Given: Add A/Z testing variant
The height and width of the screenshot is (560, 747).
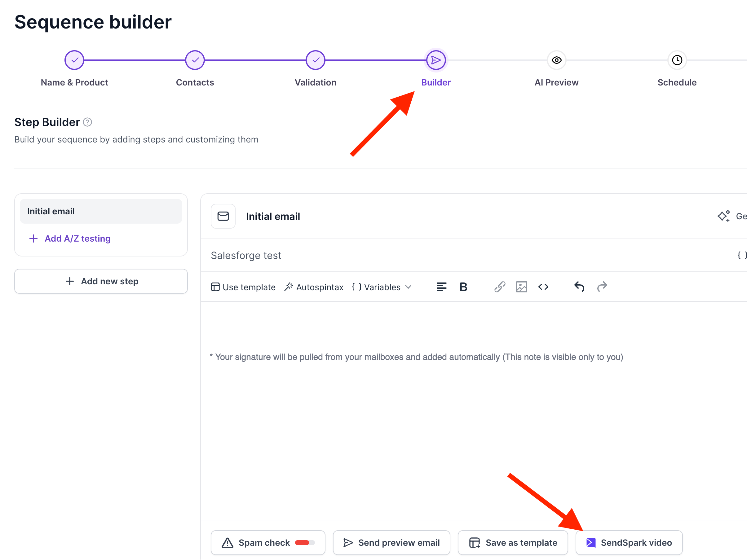Looking at the screenshot, I should coord(70,238).
